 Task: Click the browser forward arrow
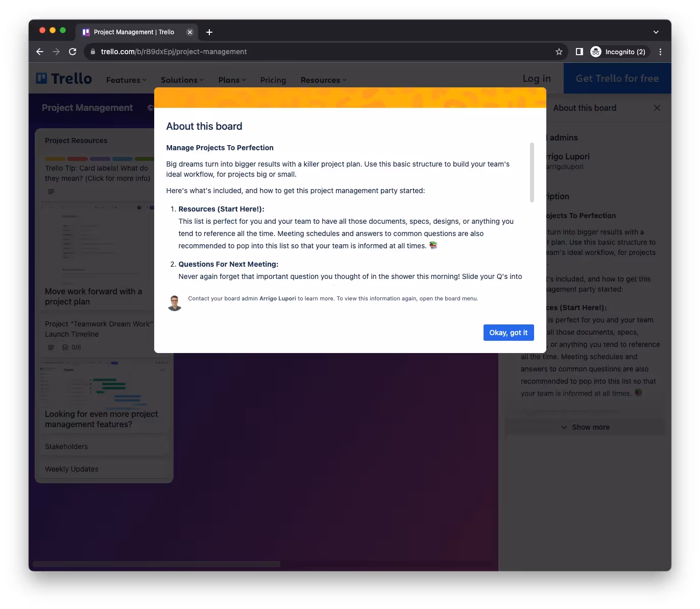(x=56, y=52)
